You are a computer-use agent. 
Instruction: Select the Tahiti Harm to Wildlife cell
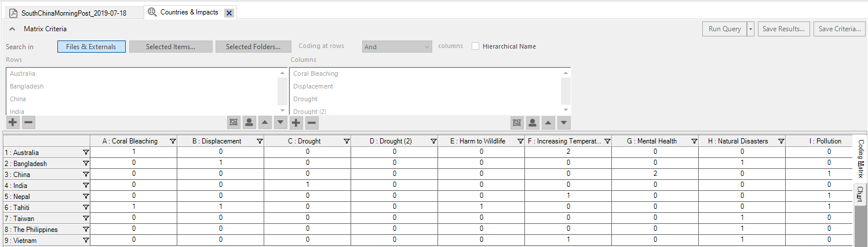[481, 207]
